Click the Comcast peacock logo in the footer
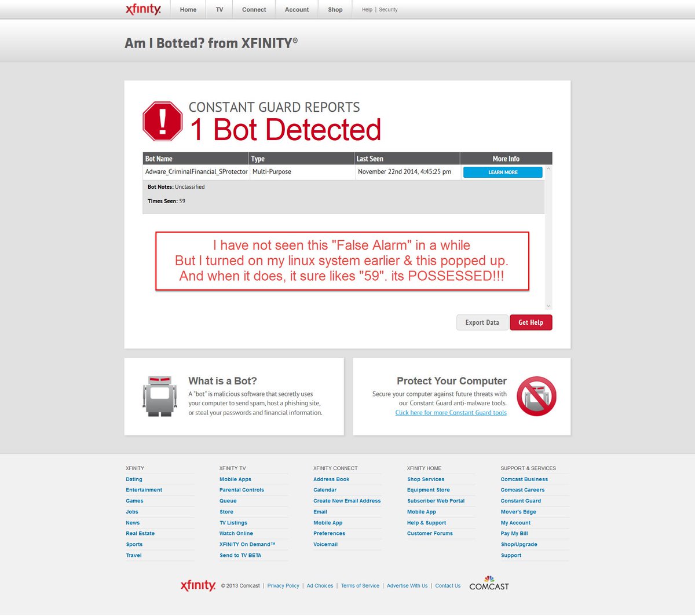The image size is (695, 616). click(489, 583)
